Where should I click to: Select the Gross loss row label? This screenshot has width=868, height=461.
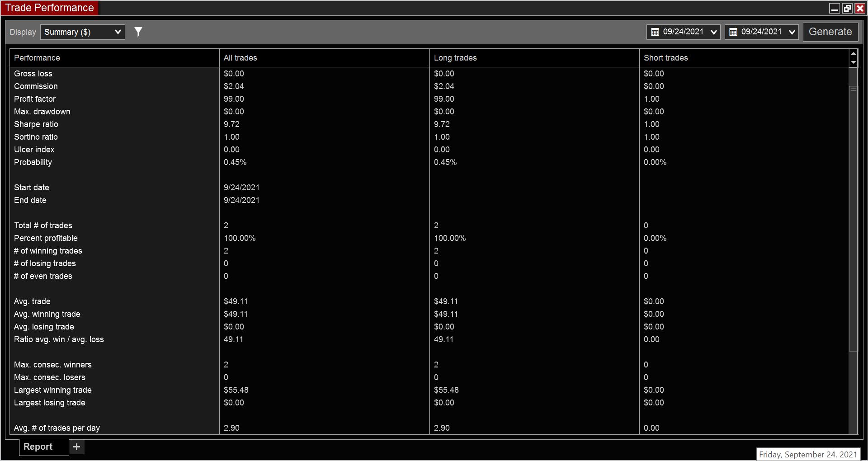pos(33,74)
